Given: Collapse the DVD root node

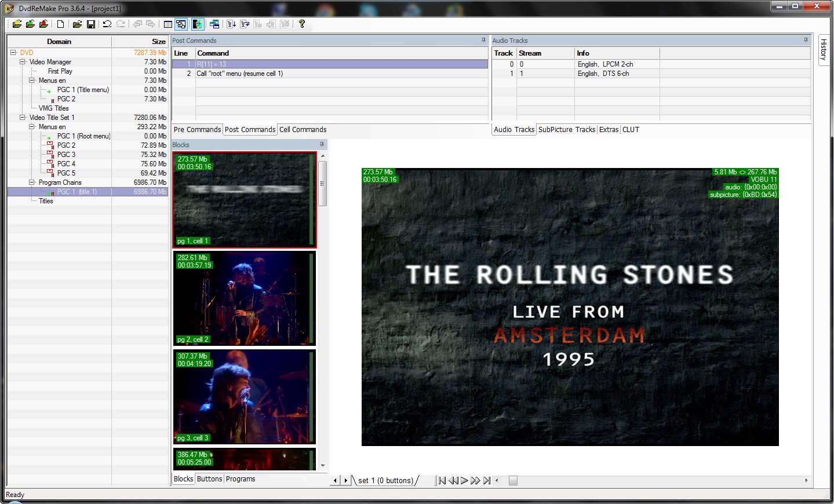Looking at the screenshot, I should click(13, 53).
